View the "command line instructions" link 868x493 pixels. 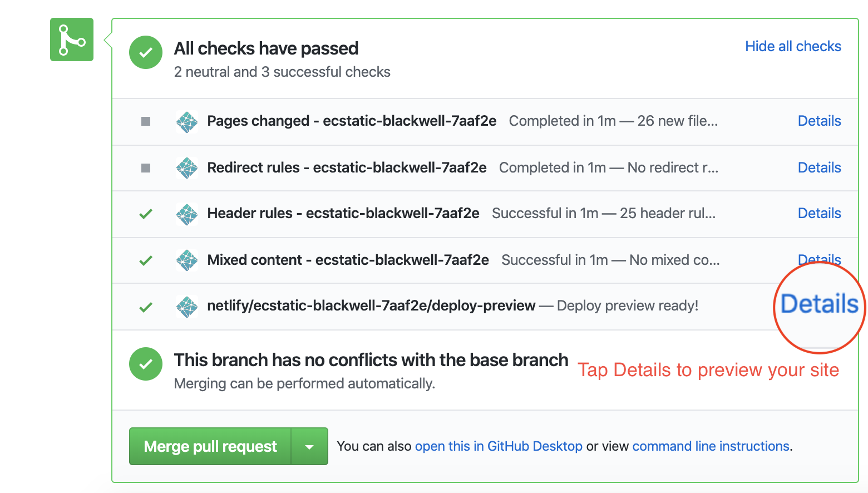coord(711,446)
